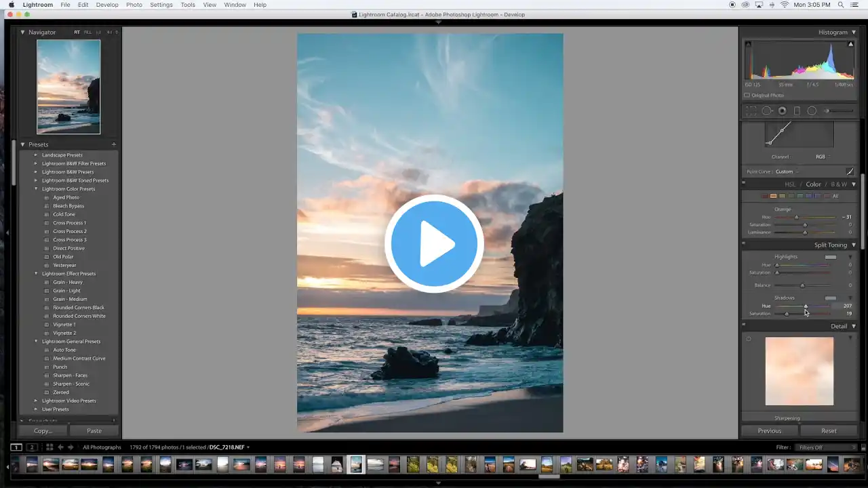Collapse the Lightroom Color Presets folder

click(37, 189)
